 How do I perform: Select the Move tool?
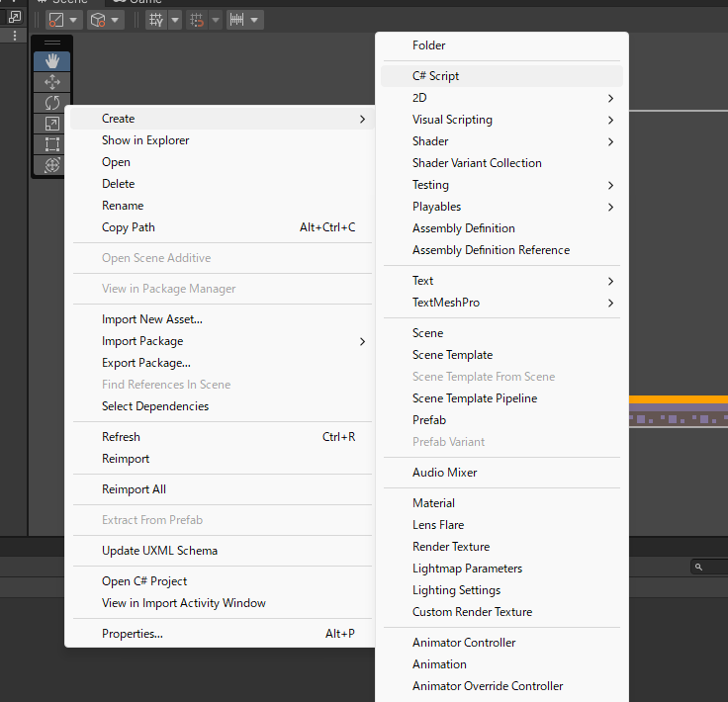tap(52, 82)
